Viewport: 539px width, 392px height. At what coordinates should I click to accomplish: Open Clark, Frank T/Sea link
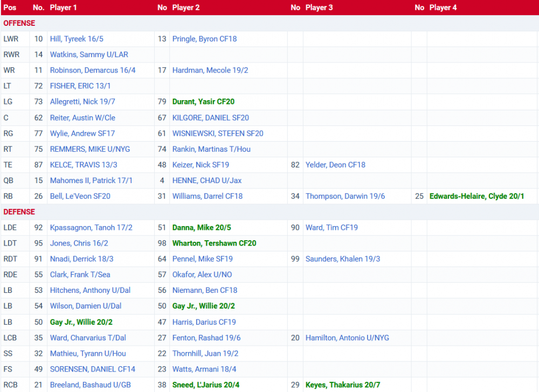click(80, 275)
